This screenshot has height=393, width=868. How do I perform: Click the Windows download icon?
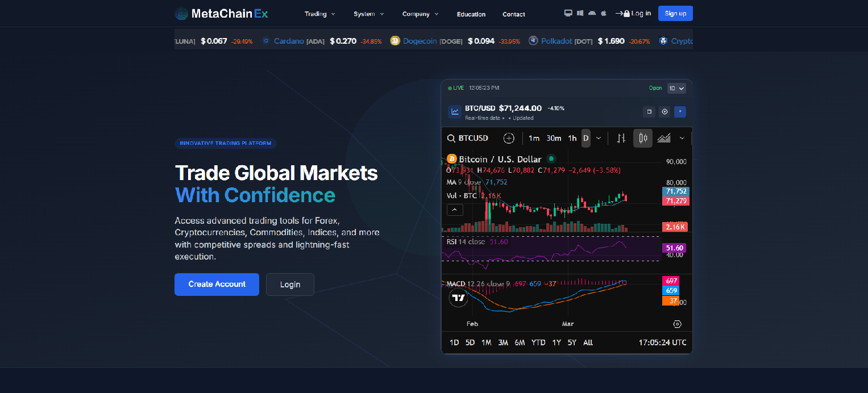pos(580,13)
